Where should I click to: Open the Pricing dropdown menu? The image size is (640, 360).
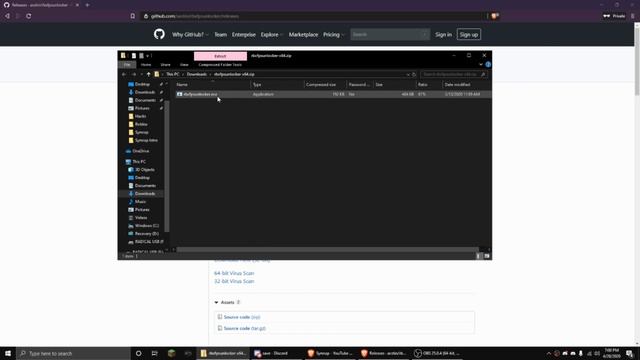coord(333,35)
